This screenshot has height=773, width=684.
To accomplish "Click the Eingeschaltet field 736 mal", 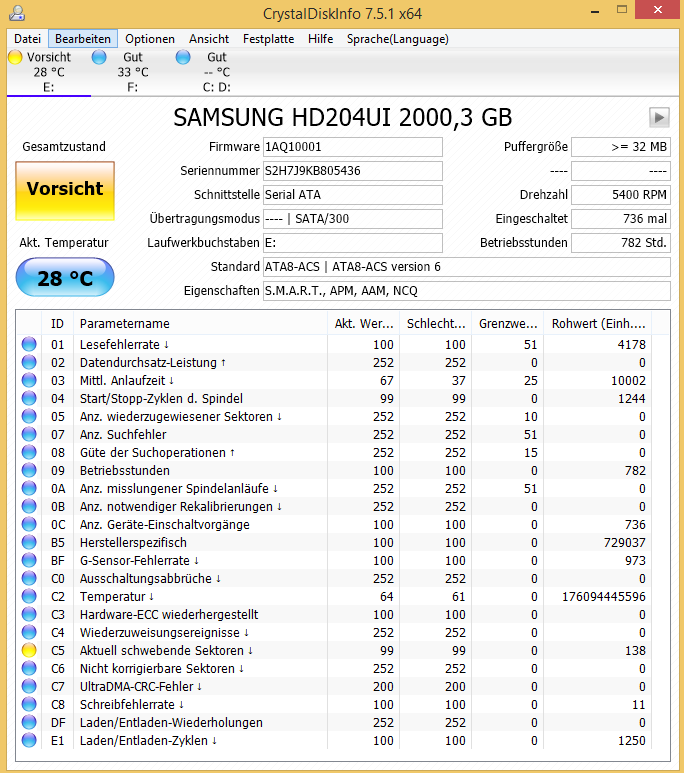I will pyautogui.click(x=621, y=219).
